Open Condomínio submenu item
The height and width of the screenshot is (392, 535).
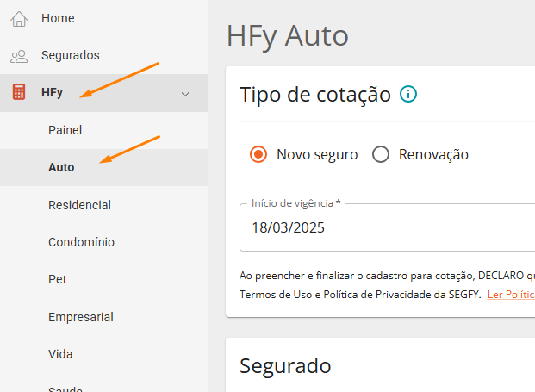[x=81, y=242]
